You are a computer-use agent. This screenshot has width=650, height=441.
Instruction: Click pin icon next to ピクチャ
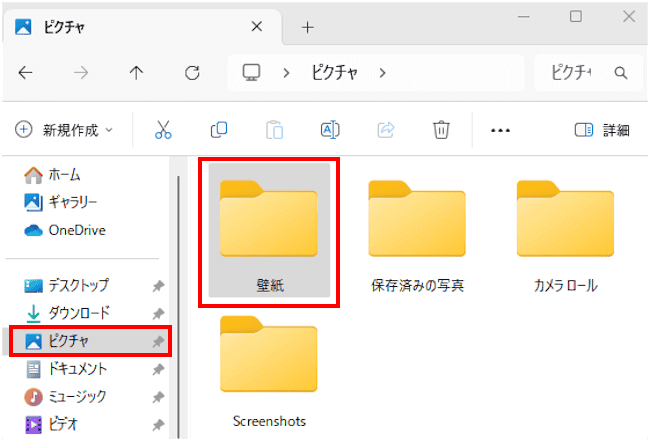tap(158, 342)
